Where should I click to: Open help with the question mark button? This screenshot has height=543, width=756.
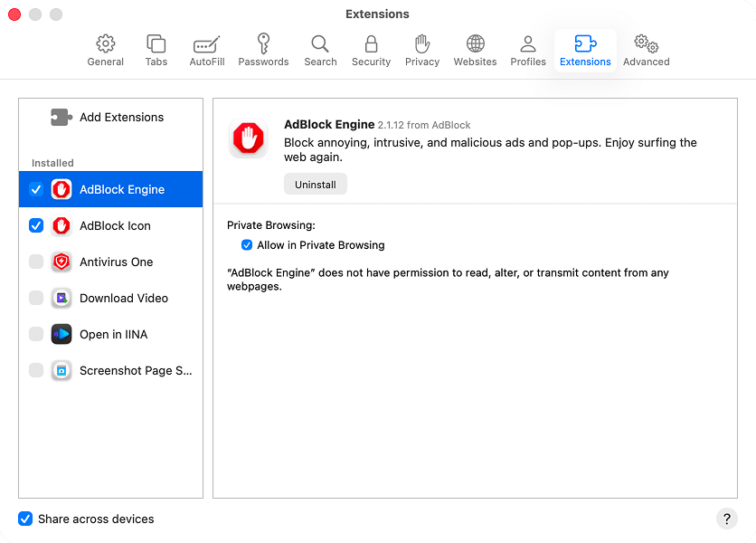pos(726,519)
